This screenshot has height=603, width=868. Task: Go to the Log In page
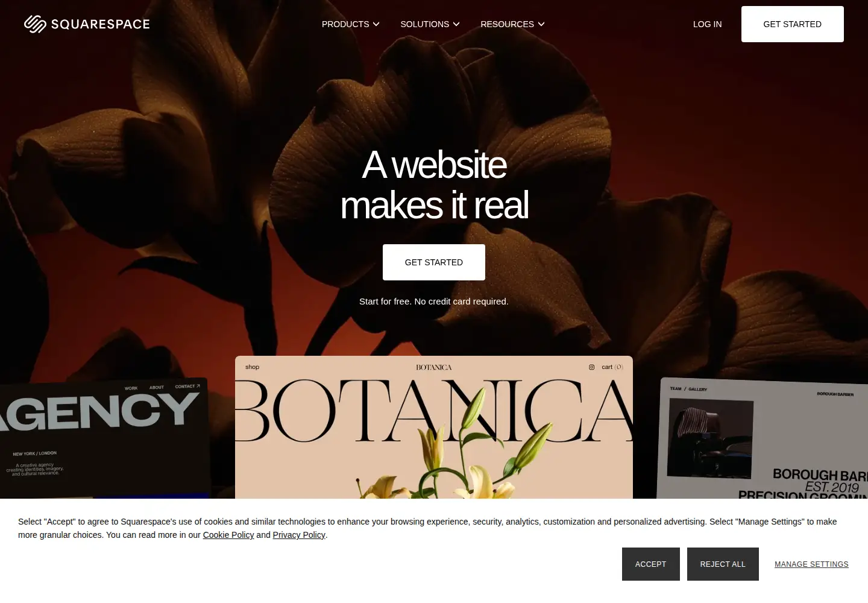(x=708, y=24)
